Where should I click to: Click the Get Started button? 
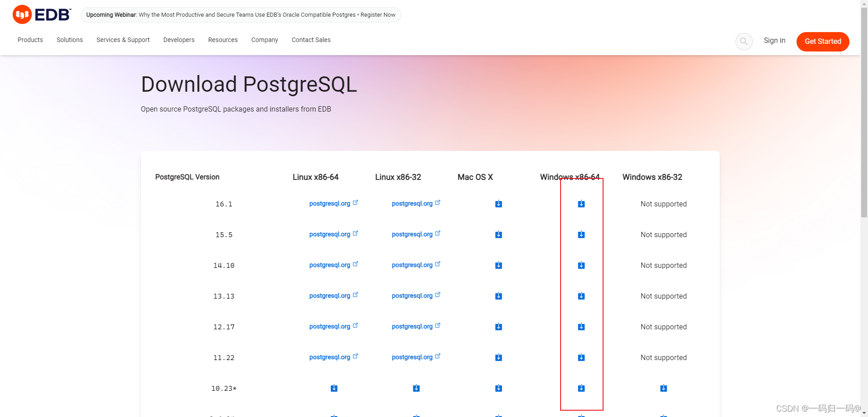[823, 42]
